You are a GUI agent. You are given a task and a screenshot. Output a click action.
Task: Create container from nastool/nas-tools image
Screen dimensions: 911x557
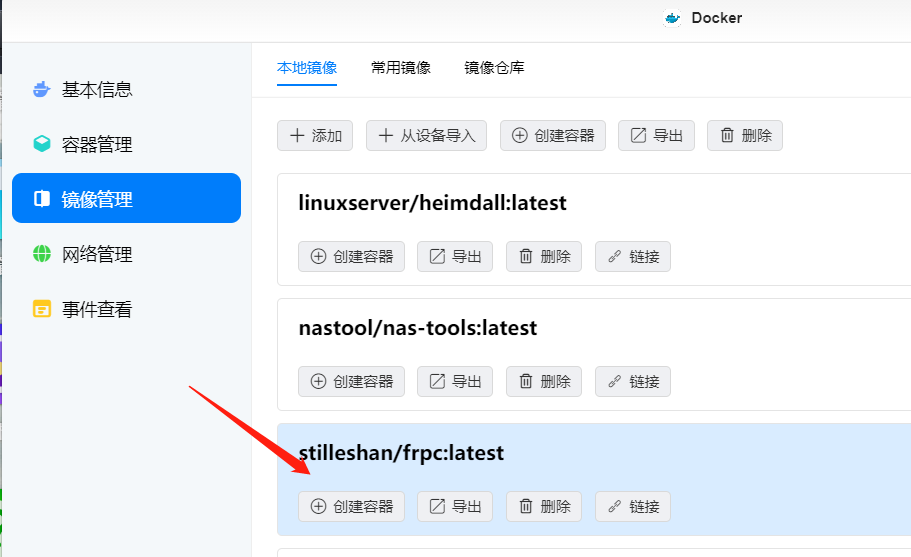tap(352, 381)
